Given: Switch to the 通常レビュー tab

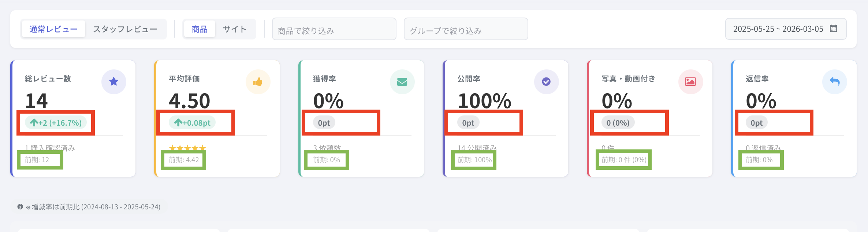Looking at the screenshot, I should click(53, 29).
